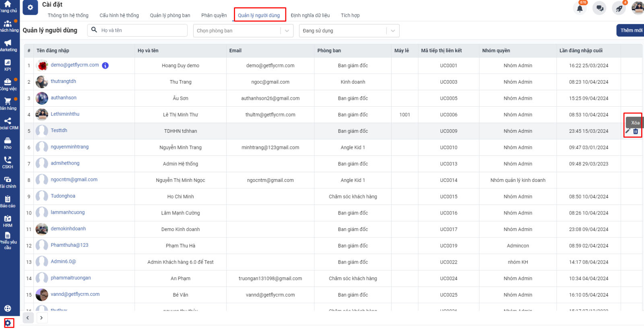Viewport: 644px width, 330px height.
Task: Click the rocket icon in header
Action: coord(619,8)
